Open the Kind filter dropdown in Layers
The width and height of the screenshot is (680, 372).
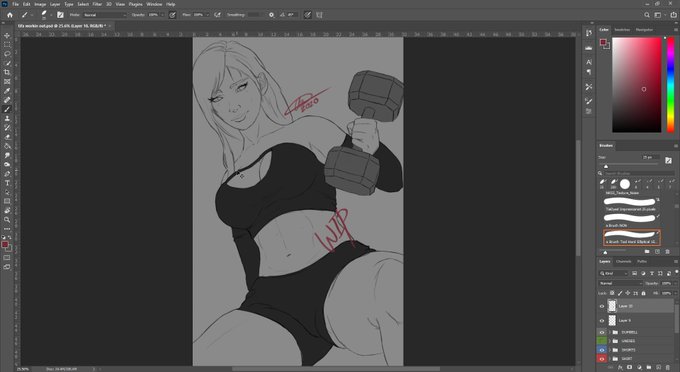[613, 273]
